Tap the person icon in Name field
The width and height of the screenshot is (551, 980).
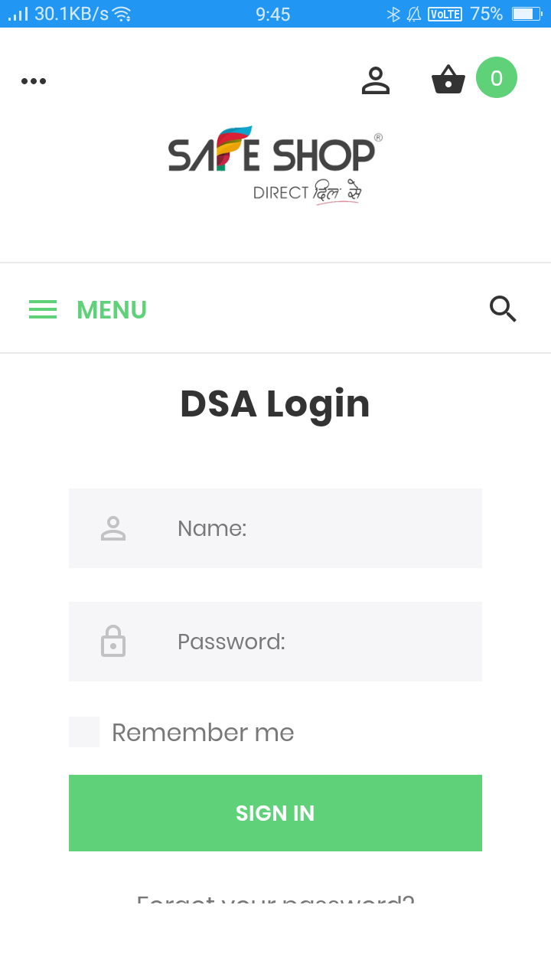pos(113,528)
